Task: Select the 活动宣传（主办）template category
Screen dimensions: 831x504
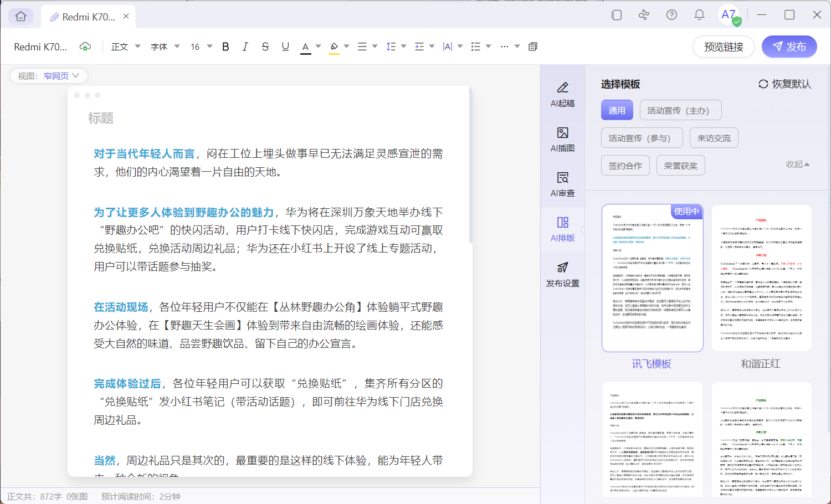Action: pyautogui.click(x=680, y=110)
